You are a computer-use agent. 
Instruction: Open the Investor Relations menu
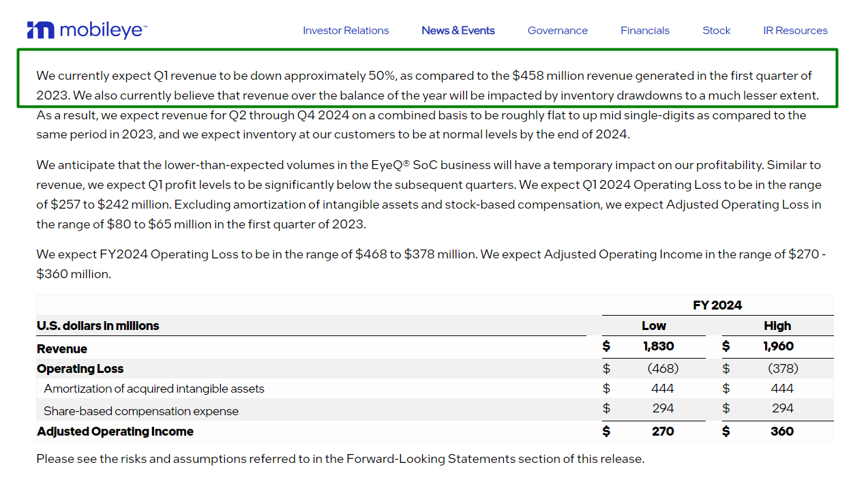tap(346, 31)
